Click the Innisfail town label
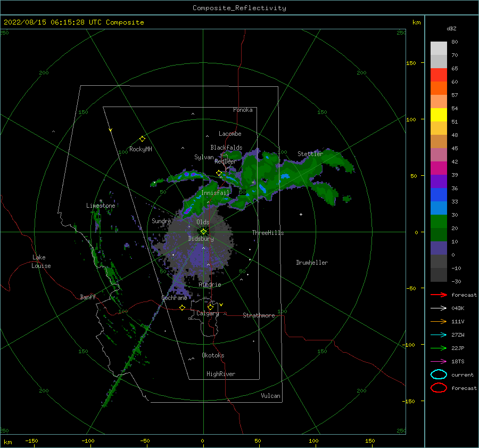Viewport: 479px width, 448px height. [x=215, y=193]
